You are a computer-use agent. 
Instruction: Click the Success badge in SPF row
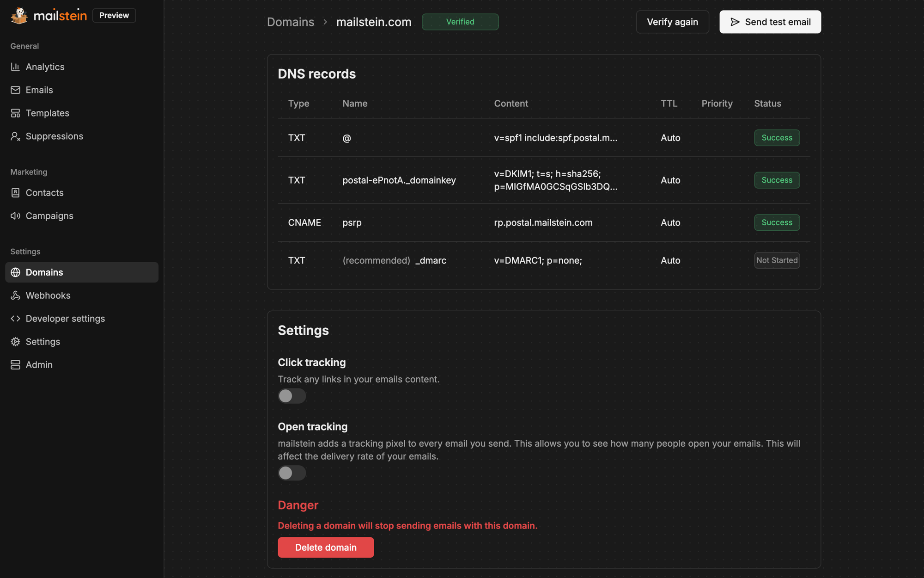click(777, 138)
